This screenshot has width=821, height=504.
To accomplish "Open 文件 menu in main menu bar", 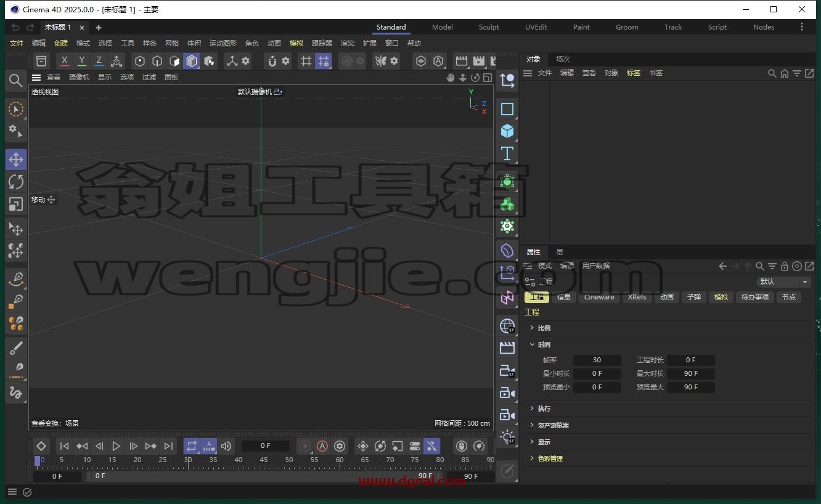I will [x=17, y=43].
